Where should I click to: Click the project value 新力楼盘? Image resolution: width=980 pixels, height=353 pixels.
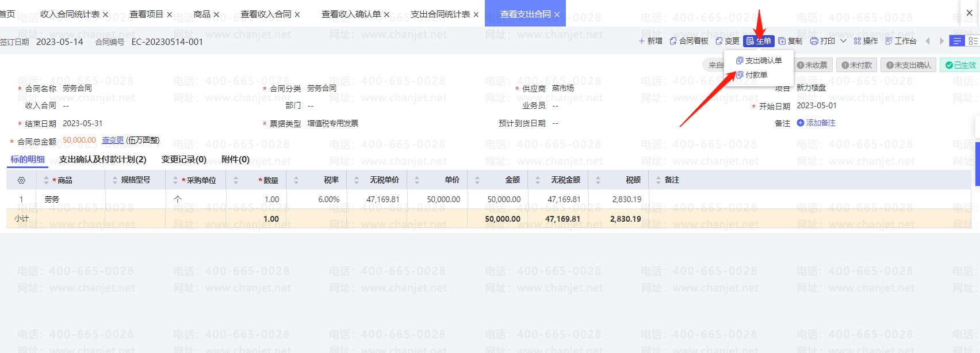[811, 88]
